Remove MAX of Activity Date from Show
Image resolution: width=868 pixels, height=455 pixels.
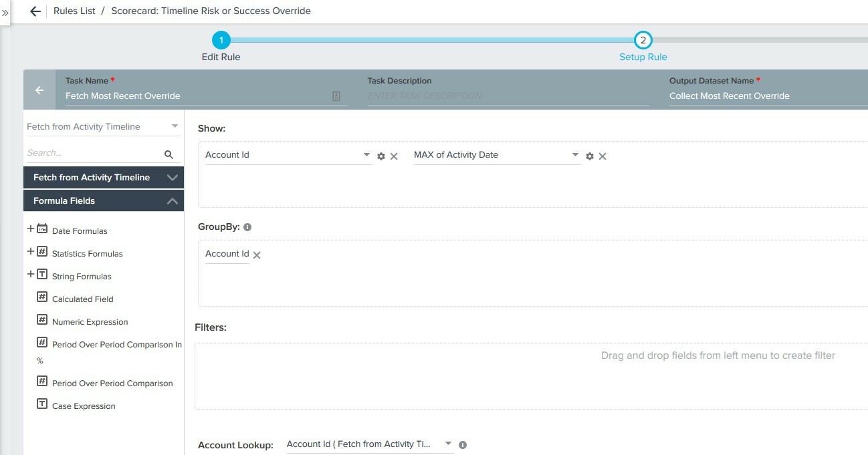[x=603, y=156]
